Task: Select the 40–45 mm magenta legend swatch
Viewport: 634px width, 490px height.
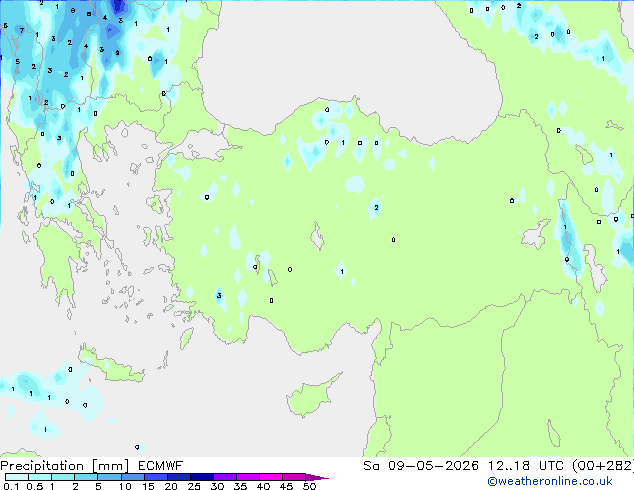Action: tap(271, 477)
